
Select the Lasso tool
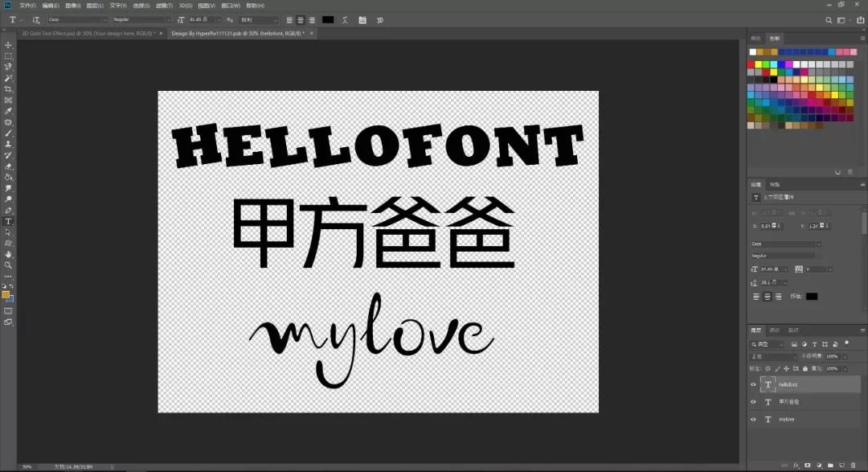(8, 67)
